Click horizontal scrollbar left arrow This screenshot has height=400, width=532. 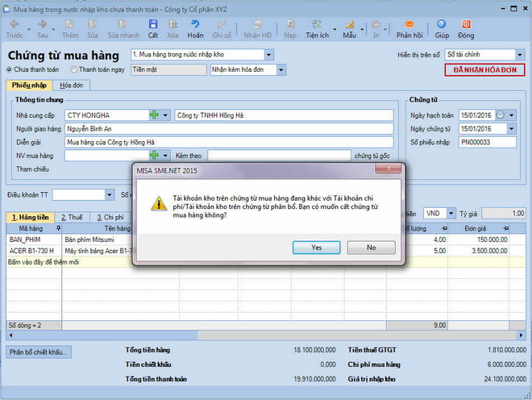pyautogui.click(x=10, y=335)
